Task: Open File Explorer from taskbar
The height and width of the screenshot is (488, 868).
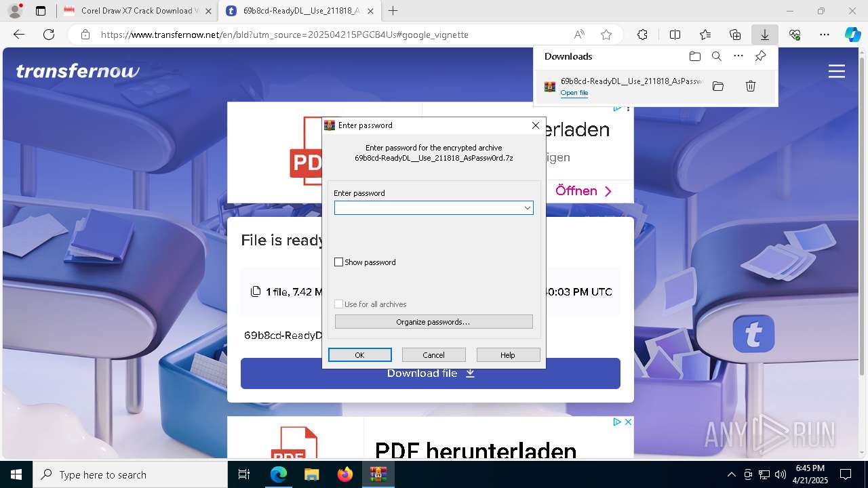Action: point(311,474)
